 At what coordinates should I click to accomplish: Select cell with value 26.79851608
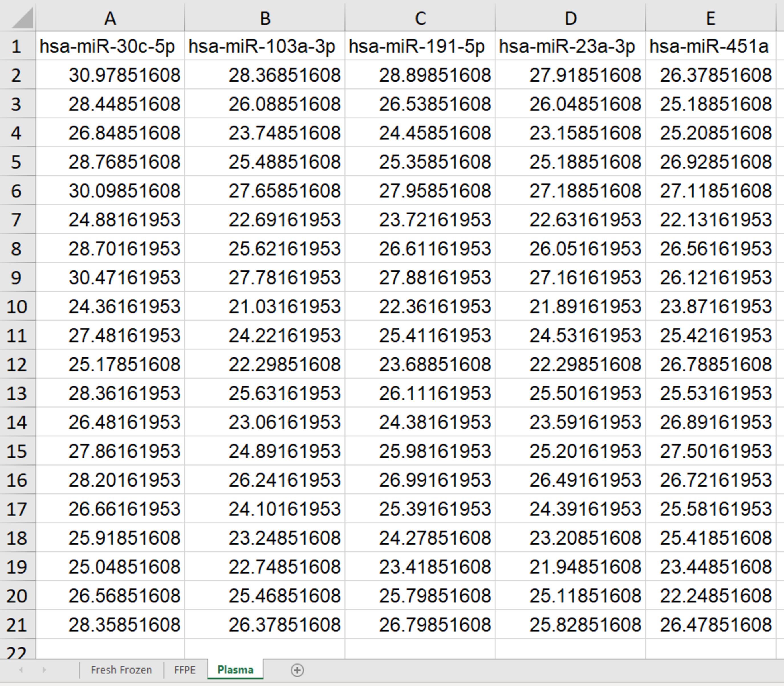[x=420, y=624]
